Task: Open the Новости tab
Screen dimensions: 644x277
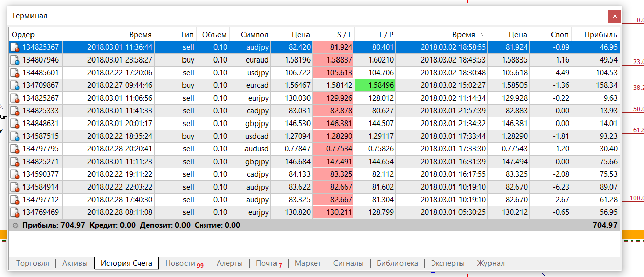Action: [183, 263]
